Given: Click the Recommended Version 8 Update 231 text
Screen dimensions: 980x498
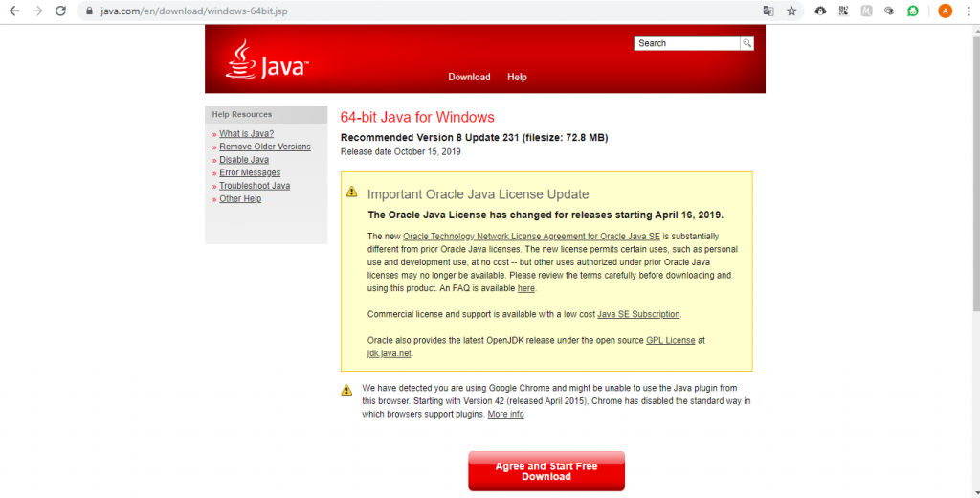Looking at the screenshot, I should 474,138.
